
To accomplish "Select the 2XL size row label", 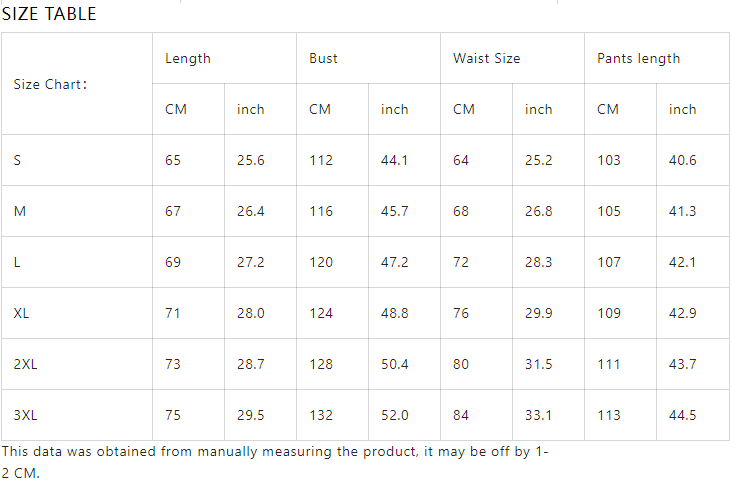I will point(26,364).
